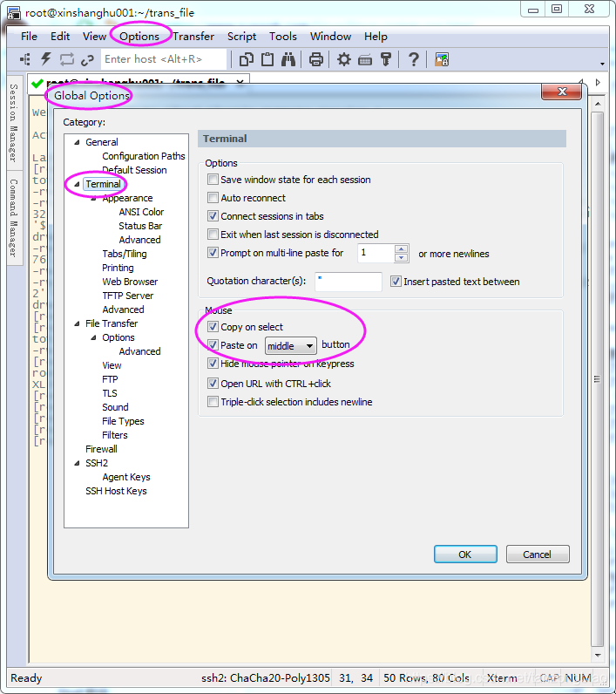Uncheck Copy on select
The image size is (616, 694).
[x=213, y=327]
